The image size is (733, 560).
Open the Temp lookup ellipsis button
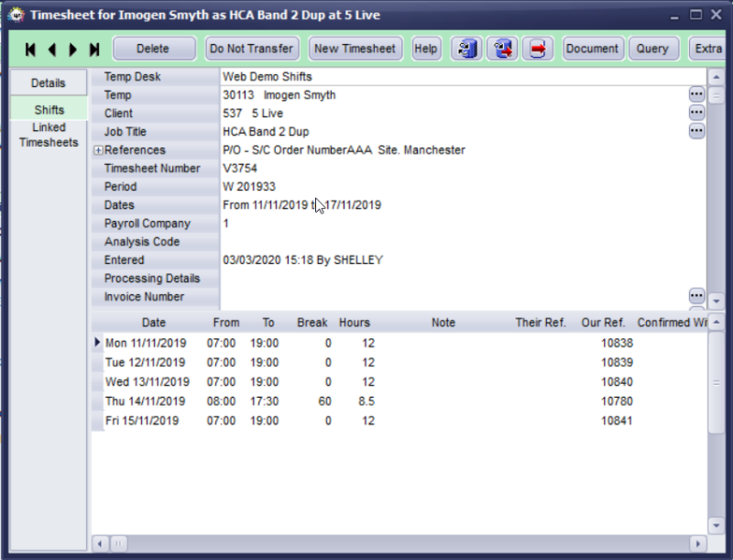point(696,94)
